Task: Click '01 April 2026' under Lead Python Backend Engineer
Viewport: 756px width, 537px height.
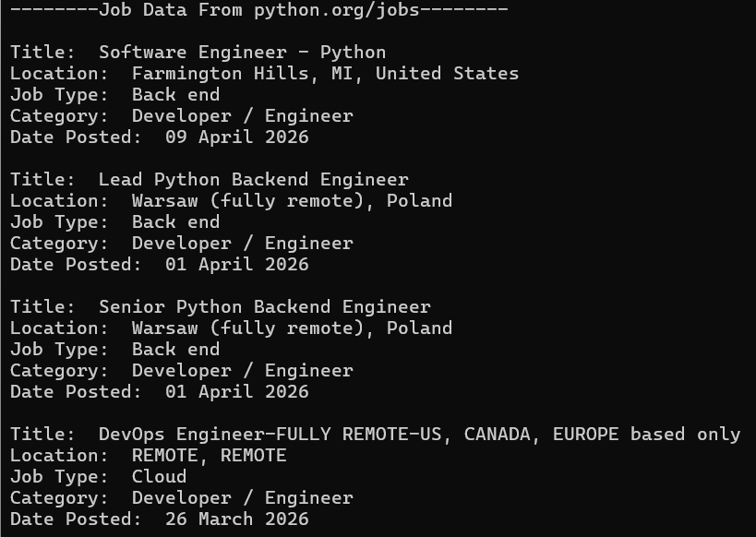Action: 236,265
